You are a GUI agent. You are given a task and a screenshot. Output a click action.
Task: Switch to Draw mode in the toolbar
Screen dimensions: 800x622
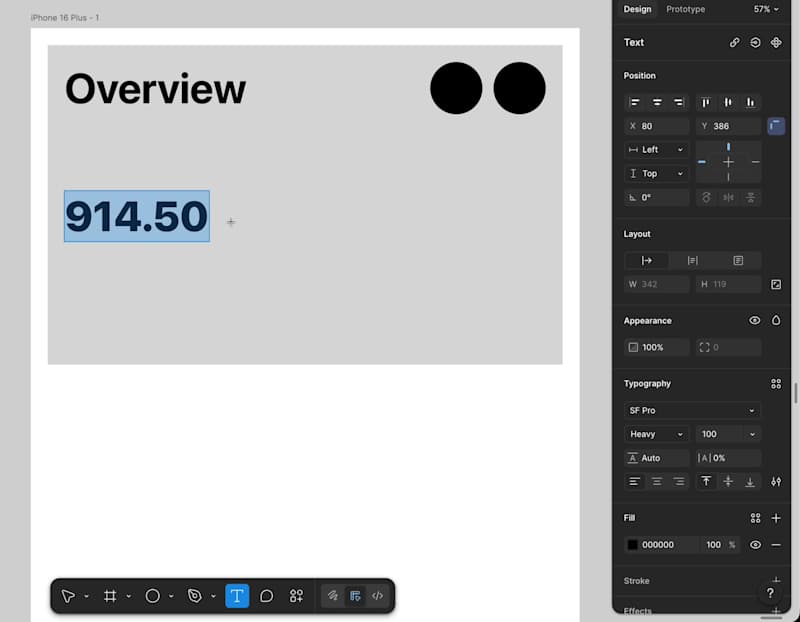tap(333, 595)
